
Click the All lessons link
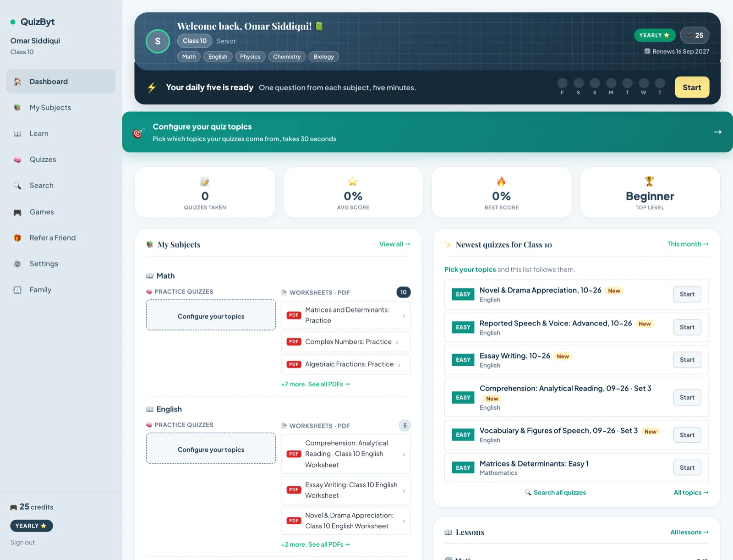[689, 533]
